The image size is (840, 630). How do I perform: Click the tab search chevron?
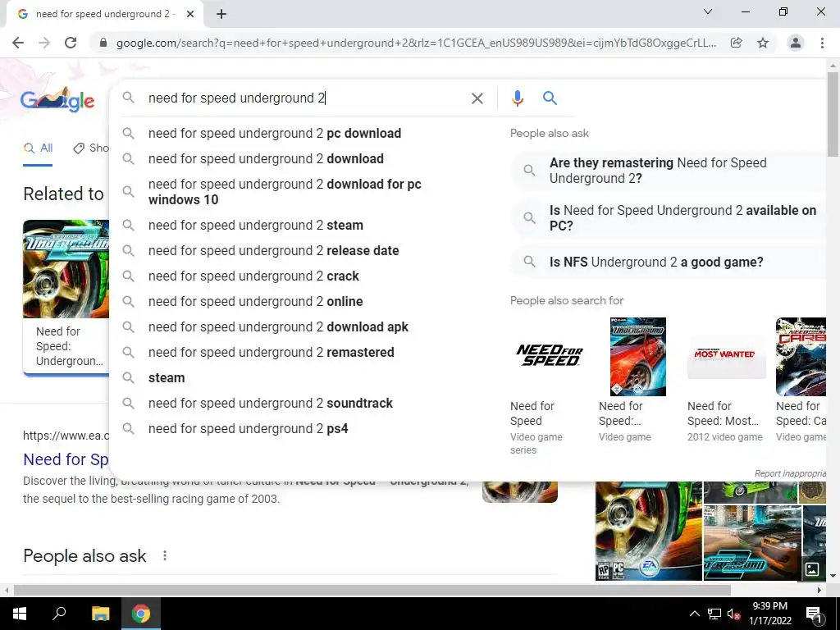coord(708,11)
